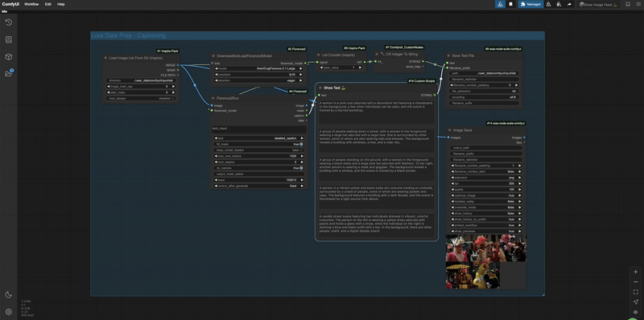Image resolution: width=644 pixels, height=320 pixels.
Task: Open the node library sidebar icon
Action: [9, 39]
